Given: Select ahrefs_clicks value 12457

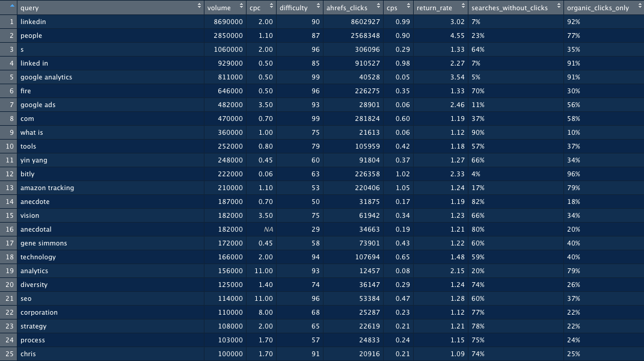Looking at the screenshot, I should (370, 271).
